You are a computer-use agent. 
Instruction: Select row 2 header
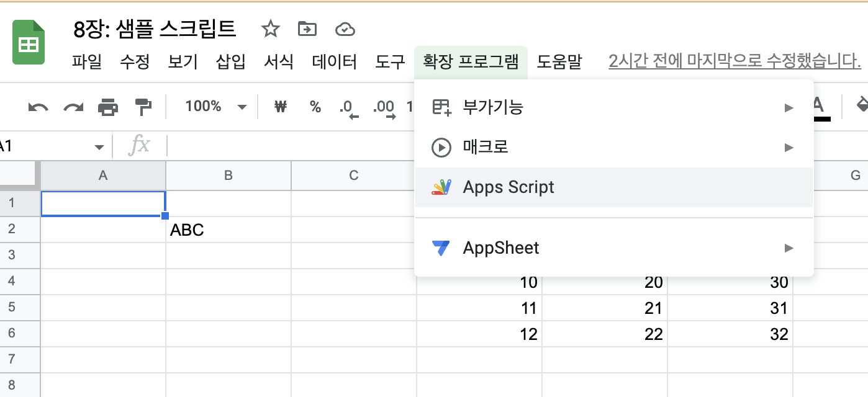[20, 229]
